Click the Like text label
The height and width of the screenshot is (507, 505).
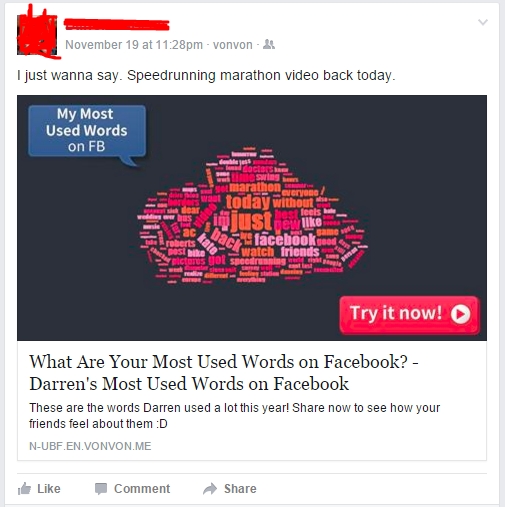(49, 489)
